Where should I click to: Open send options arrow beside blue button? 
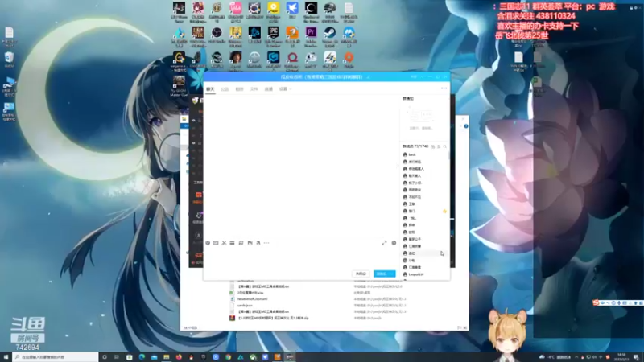[x=392, y=274]
